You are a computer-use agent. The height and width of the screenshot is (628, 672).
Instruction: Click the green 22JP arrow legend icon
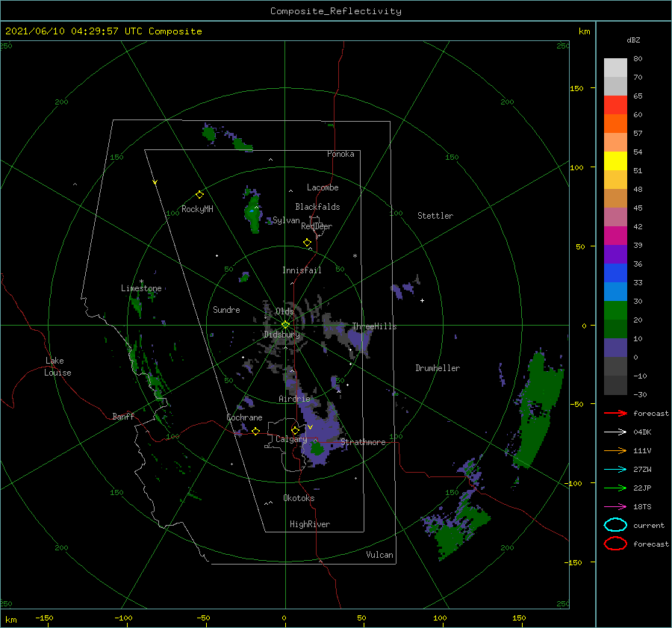click(x=615, y=488)
